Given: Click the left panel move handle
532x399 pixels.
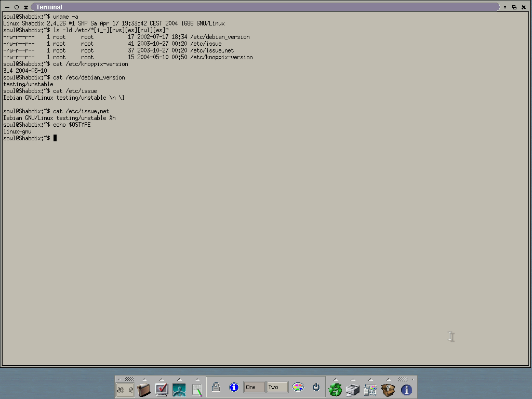Looking at the screenshot, I should 129,379.
